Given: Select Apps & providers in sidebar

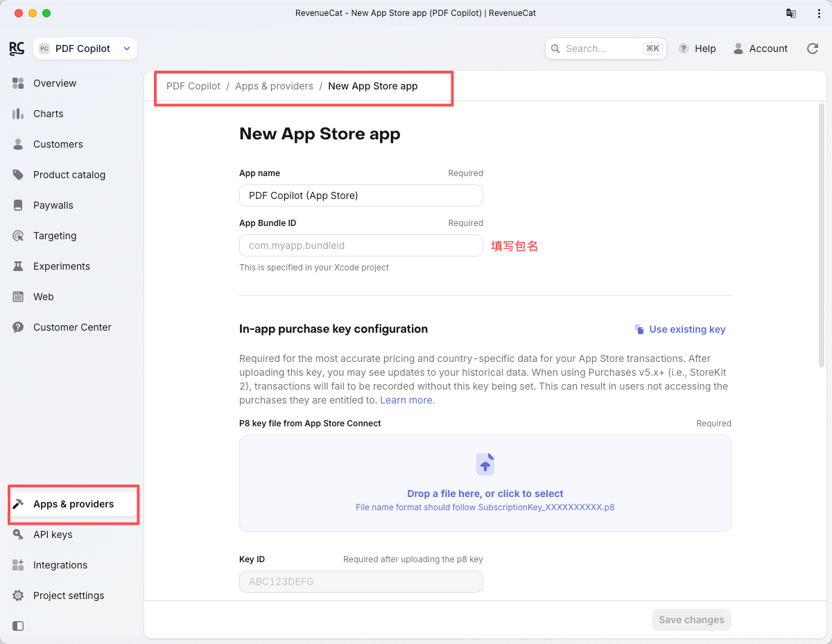Looking at the screenshot, I should (x=72, y=504).
